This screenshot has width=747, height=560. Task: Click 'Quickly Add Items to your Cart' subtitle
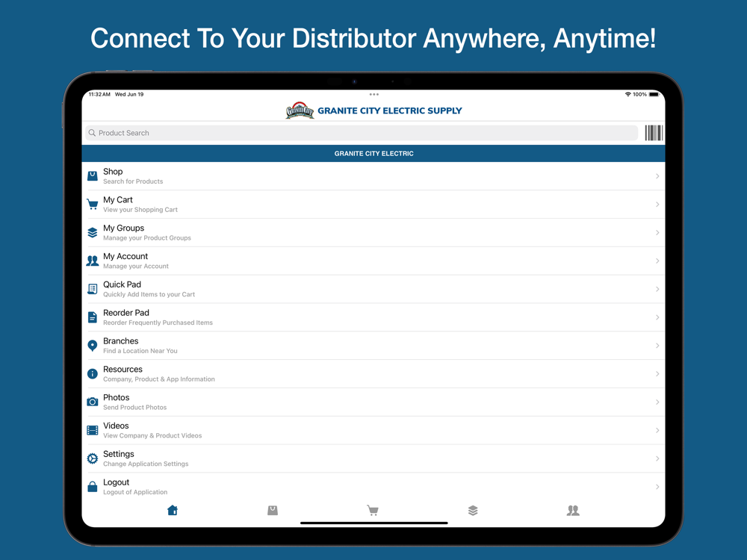pos(149,294)
